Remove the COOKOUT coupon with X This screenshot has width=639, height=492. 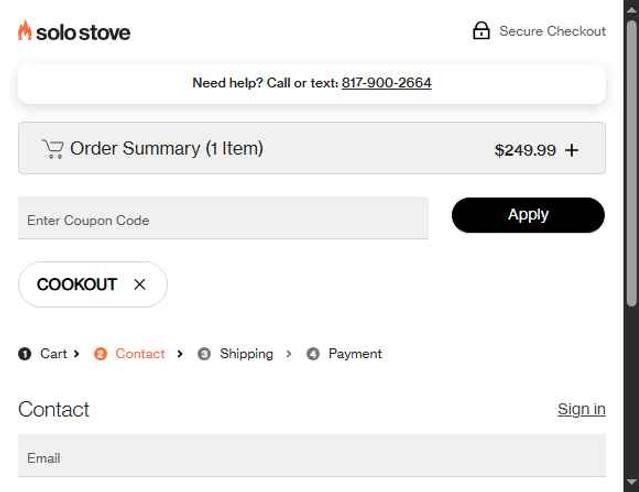[140, 284]
